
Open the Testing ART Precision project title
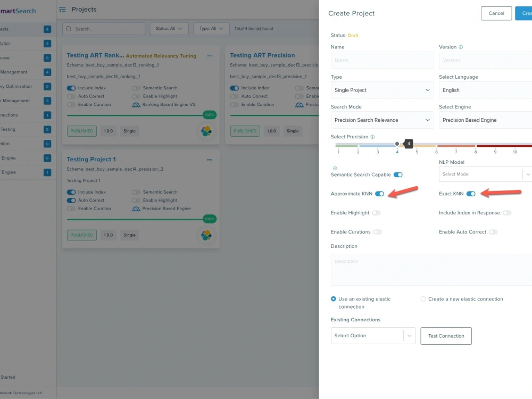[x=262, y=55]
